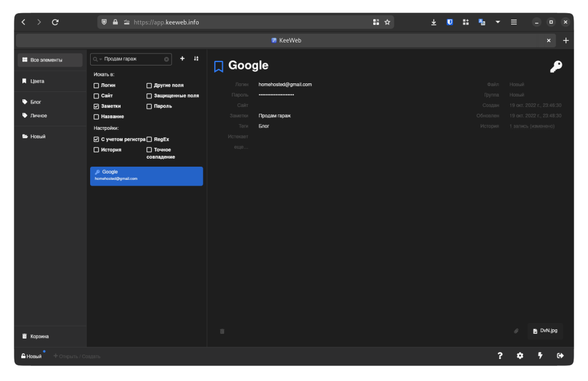This screenshot has height=381, width=588.
Task: Close the KeeWeb tab
Action: pos(548,41)
